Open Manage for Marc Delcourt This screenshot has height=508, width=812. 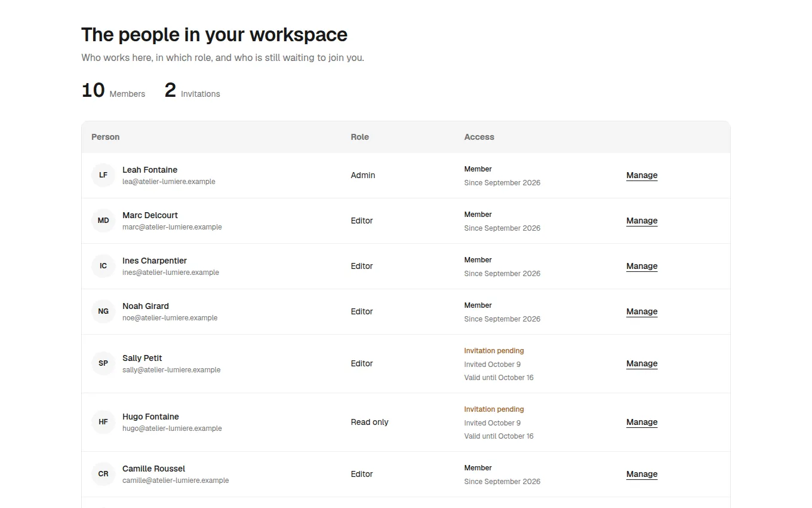tap(642, 221)
